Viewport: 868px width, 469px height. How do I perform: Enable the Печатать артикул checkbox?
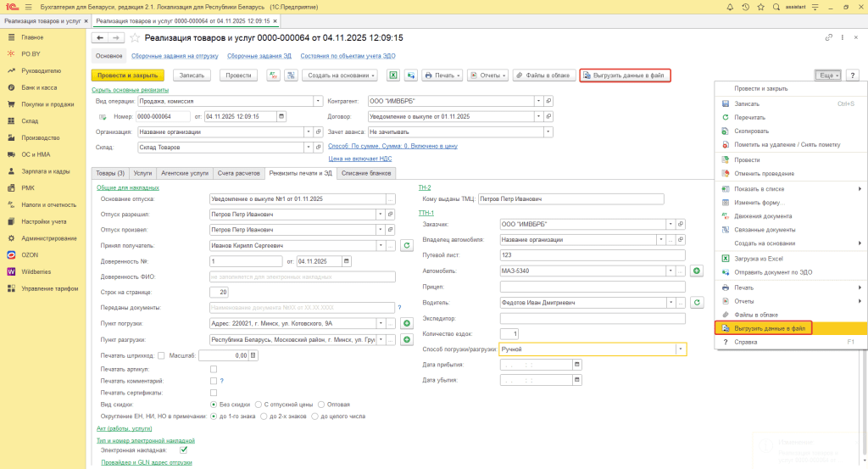click(x=213, y=369)
